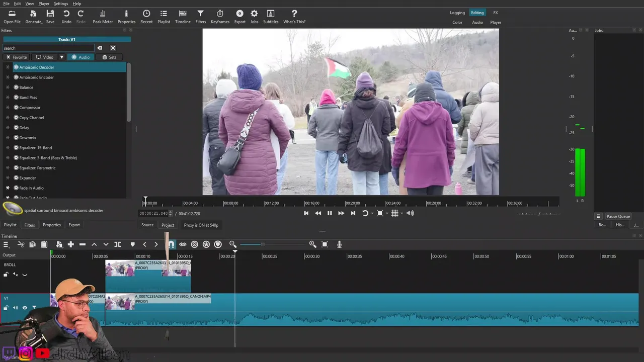Viewport: 644px width, 362px height.
Task: Lock the BROLL track
Action: pyautogui.click(x=6, y=275)
